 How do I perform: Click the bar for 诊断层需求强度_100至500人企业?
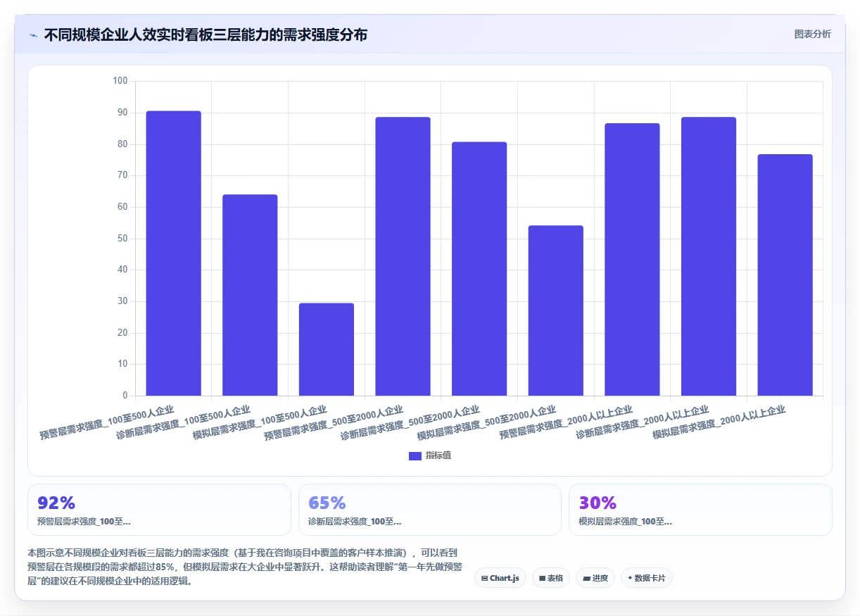click(x=250, y=295)
